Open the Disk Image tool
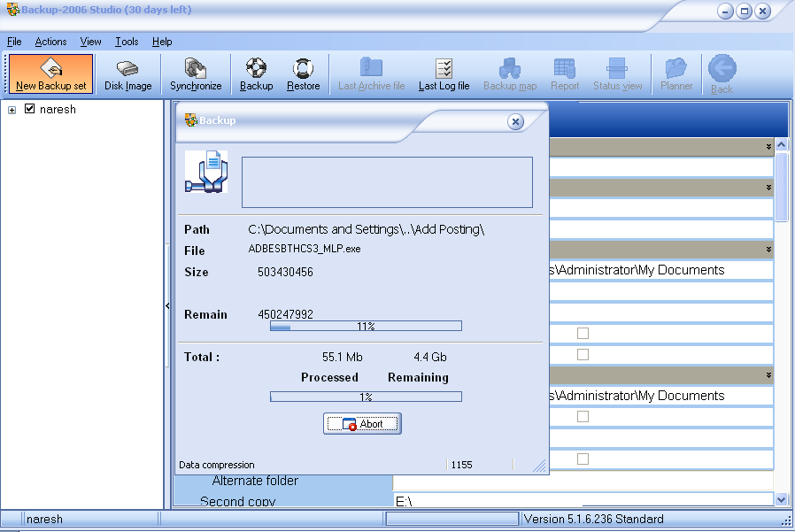 click(127, 74)
